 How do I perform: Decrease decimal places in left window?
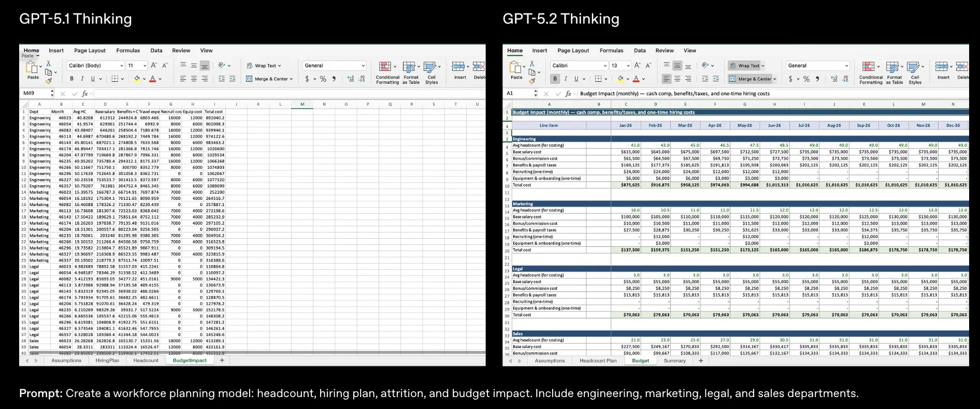pos(362,79)
